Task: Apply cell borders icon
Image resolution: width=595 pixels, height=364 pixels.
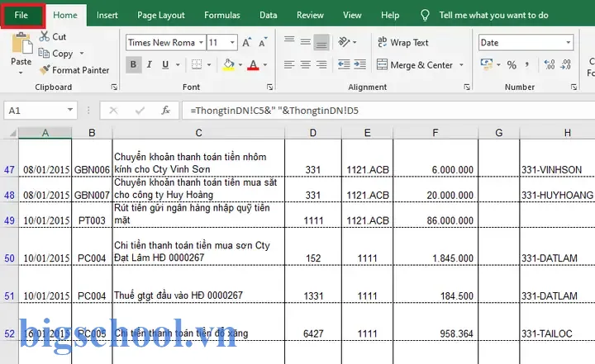Action: [x=197, y=64]
